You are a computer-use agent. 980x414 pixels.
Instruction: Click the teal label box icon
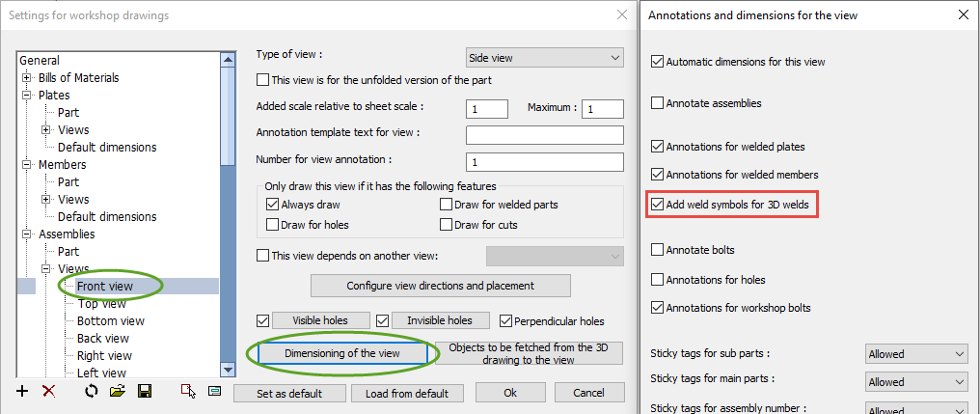point(214,391)
